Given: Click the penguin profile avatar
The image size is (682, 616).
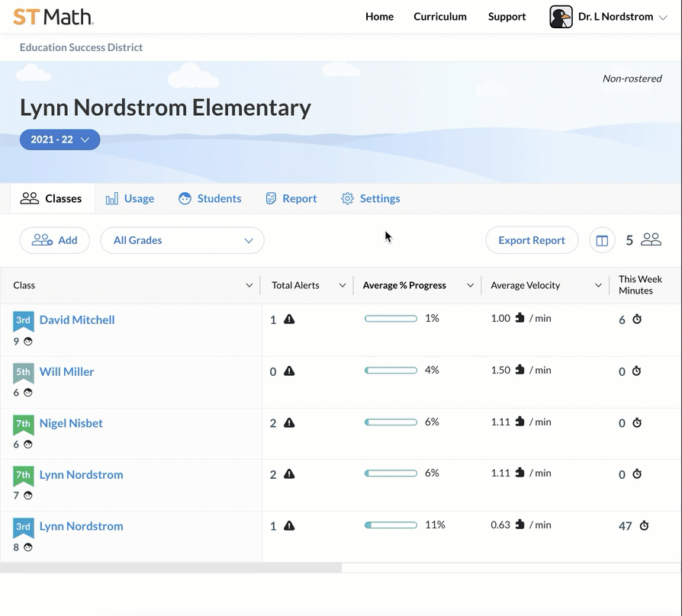Looking at the screenshot, I should click(x=561, y=17).
